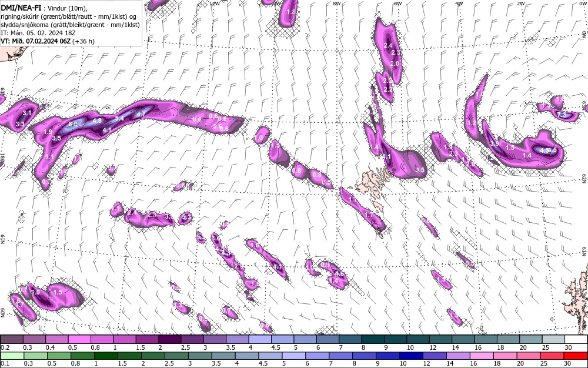This screenshot has height=368, width=588.
Task: Click the '8W' longitude label
Action: (337, 4)
